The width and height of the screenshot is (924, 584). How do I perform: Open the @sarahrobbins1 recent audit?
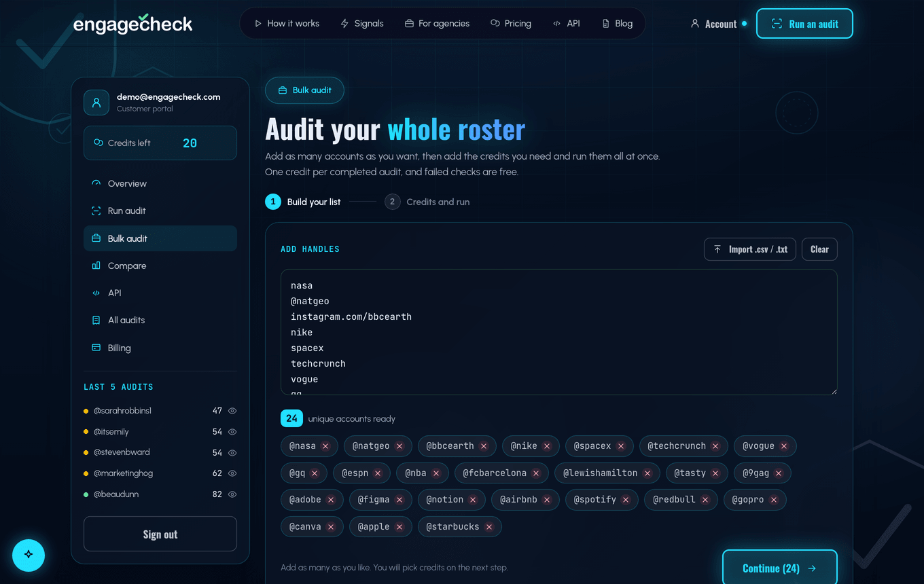(122, 411)
